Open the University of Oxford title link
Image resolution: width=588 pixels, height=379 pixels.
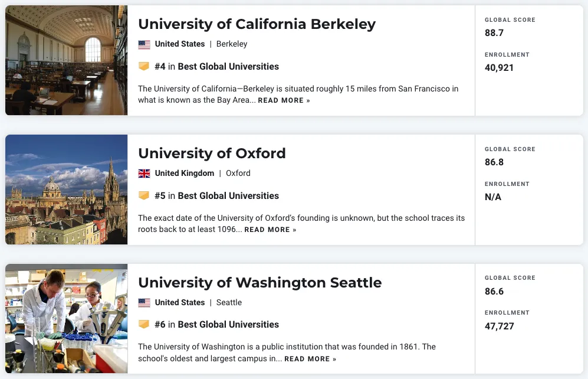[212, 153]
